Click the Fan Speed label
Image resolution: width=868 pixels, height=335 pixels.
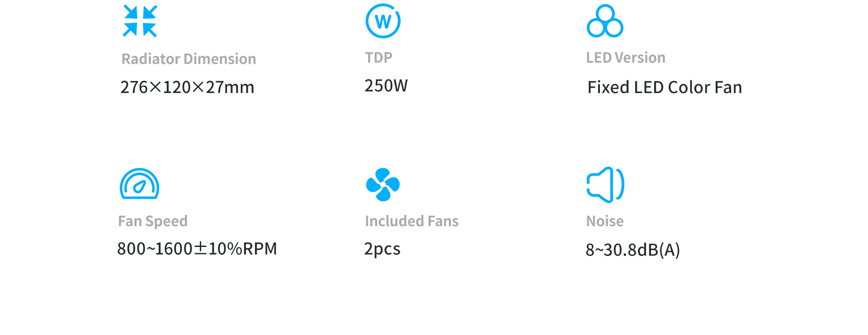tap(153, 221)
